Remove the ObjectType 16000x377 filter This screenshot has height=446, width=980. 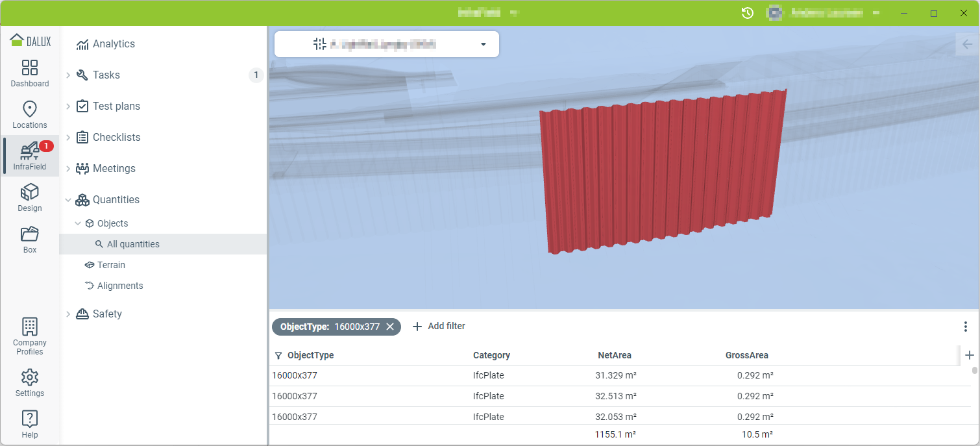click(390, 327)
